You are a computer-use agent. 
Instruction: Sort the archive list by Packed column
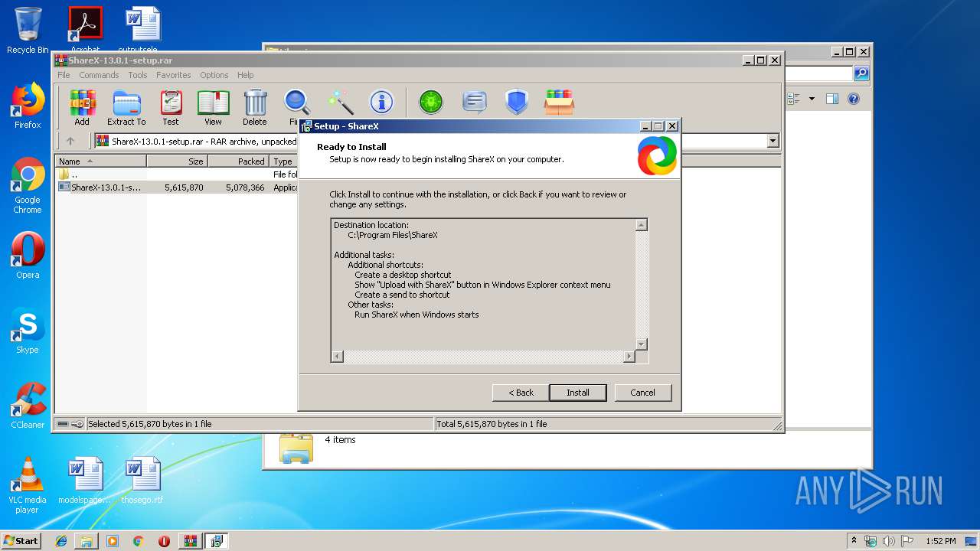(238, 161)
